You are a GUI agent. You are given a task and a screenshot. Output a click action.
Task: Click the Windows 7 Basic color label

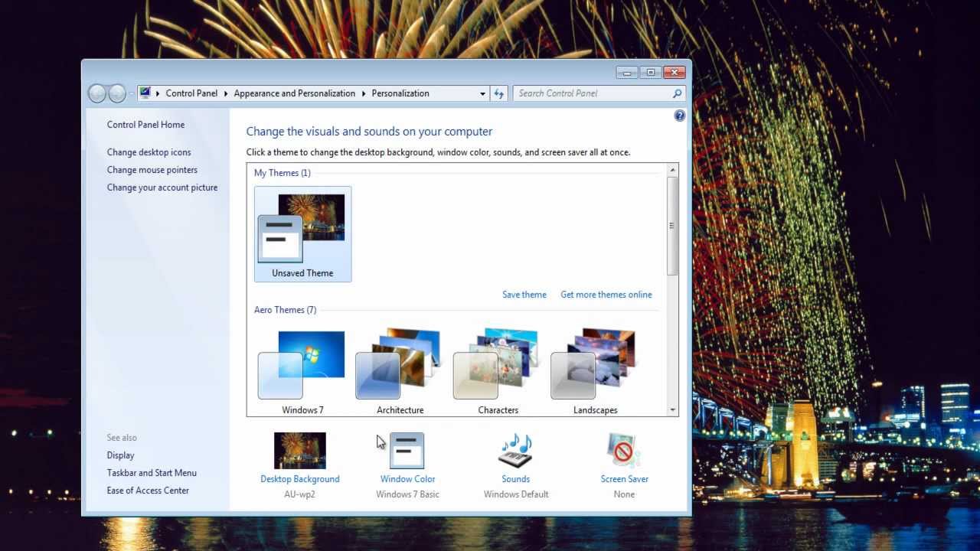407,494
